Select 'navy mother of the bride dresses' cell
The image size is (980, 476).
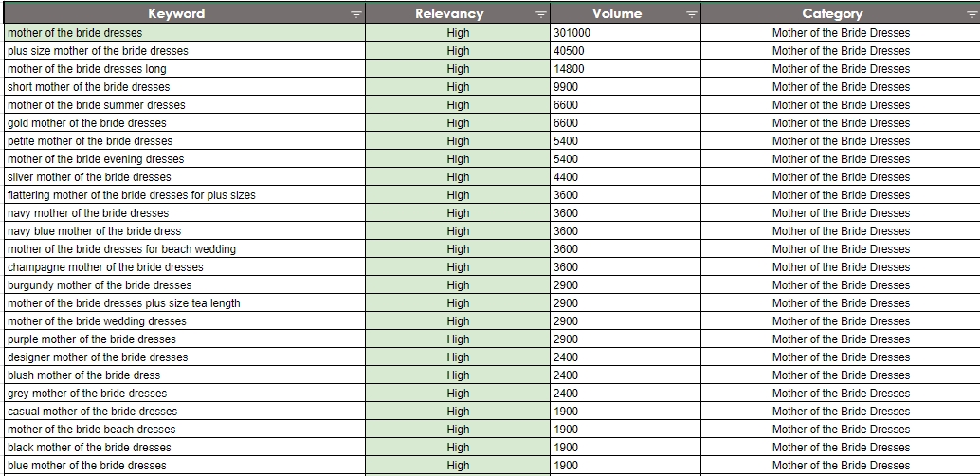click(x=185, y=213)
